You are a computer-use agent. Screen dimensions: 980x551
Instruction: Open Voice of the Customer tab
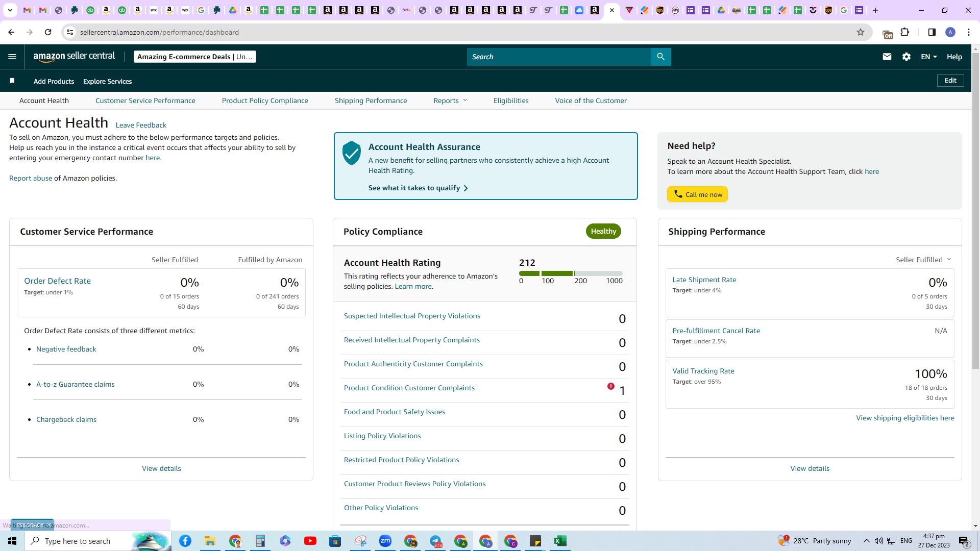click(x=591, y=101)
